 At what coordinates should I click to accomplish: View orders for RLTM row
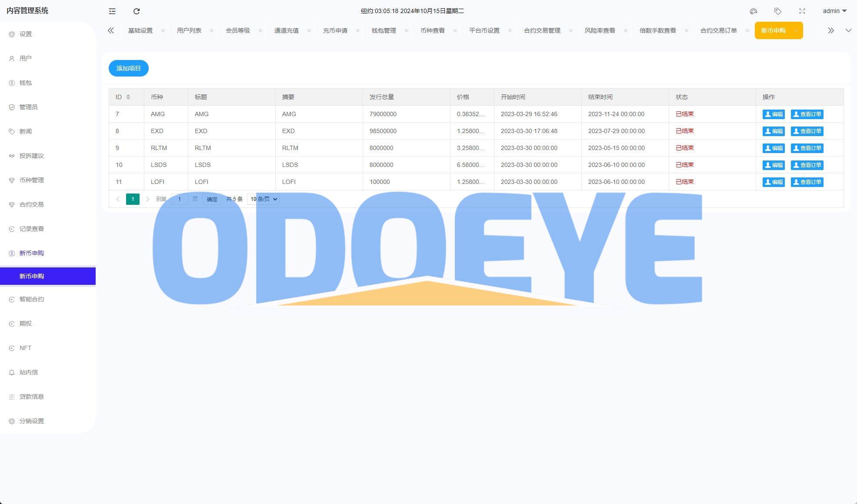807,148
